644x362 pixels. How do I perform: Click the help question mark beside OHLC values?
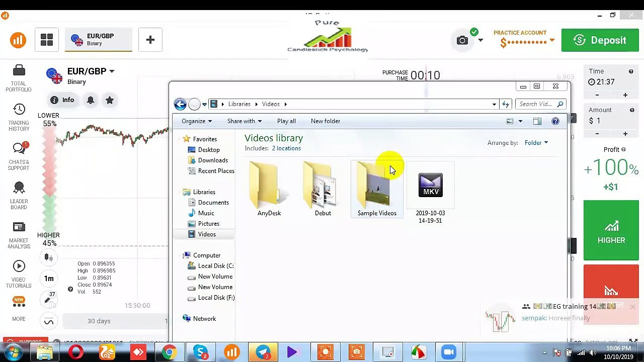coord(70,289)
